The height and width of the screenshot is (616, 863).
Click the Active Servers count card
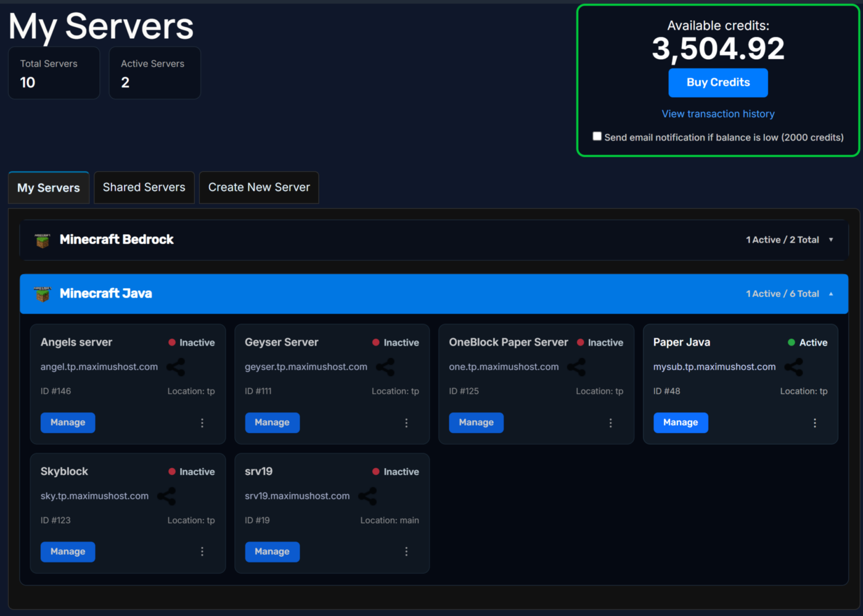coord(155,73)
